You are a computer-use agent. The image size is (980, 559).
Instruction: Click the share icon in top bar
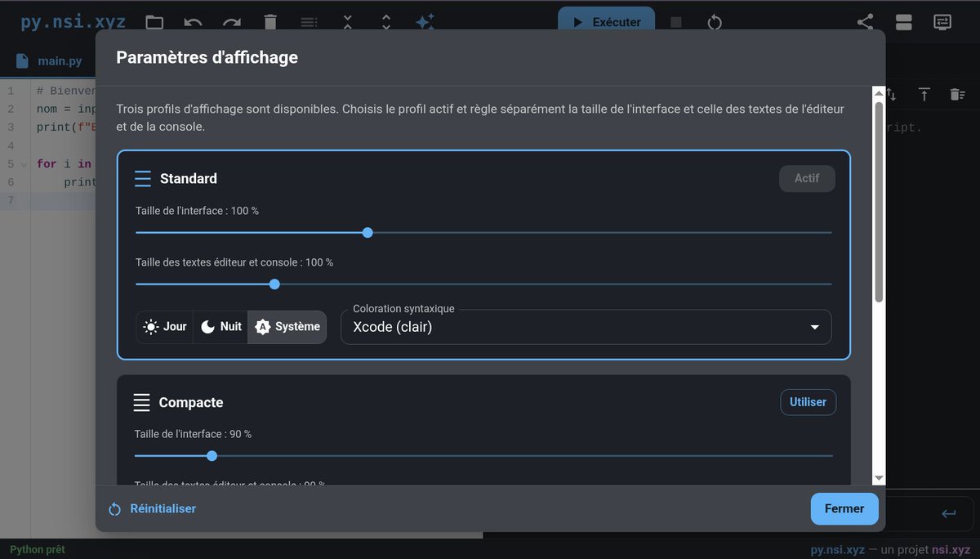[866, 22]
